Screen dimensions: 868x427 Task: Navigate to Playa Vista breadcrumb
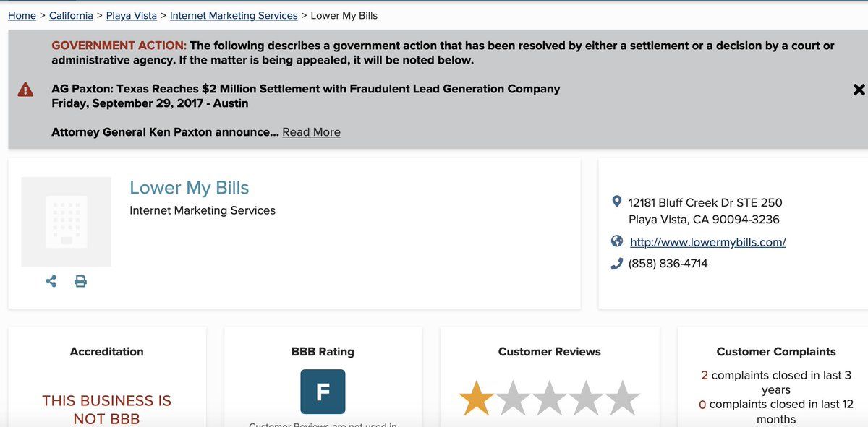131,15
